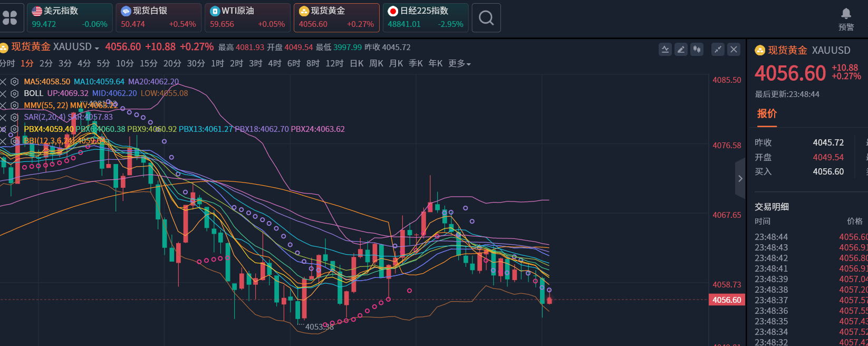This screenshot has width=868, height=346.
Task: Open the 更多 timeframe dropdown
Action: (x=459, y=63)
